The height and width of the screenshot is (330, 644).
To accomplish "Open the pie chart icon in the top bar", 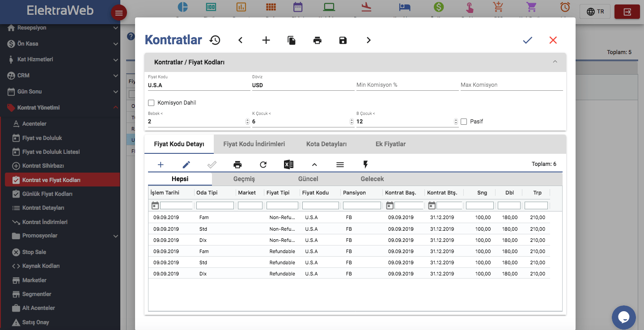I will [x=182, y=7].
